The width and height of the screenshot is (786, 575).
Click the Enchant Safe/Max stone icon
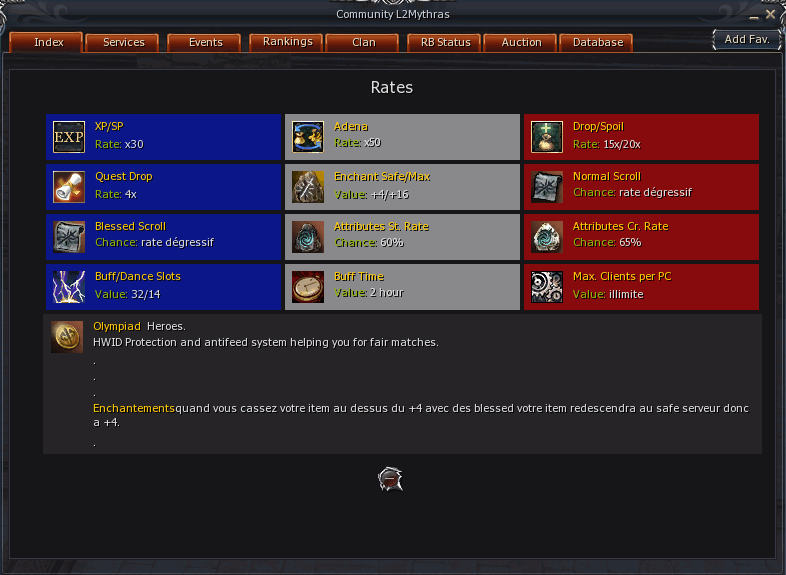(308, 187)
